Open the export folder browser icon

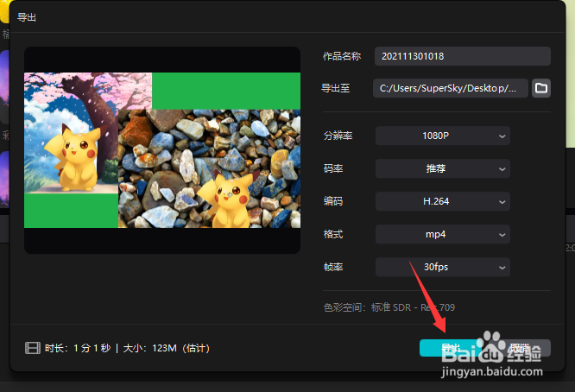point(540,88)
